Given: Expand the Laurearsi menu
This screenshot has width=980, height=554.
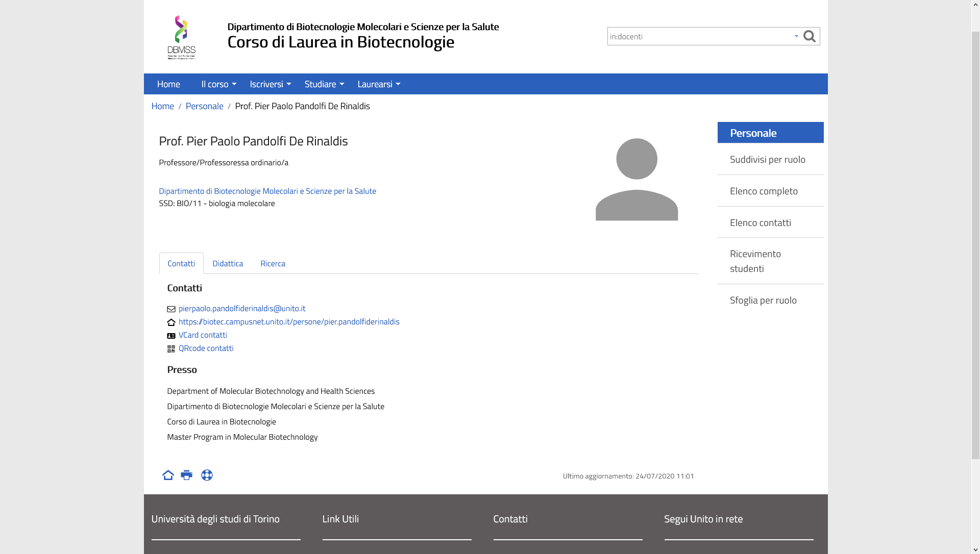Looking at the screenshot, I should (x=378, y=84).
